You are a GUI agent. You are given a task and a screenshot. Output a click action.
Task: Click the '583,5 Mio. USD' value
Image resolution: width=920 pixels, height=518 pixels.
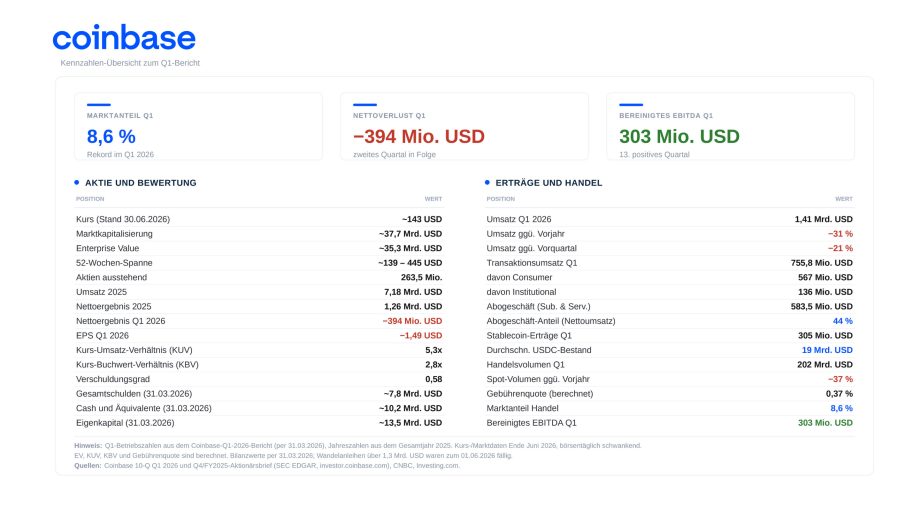click(x=822, y=307)
